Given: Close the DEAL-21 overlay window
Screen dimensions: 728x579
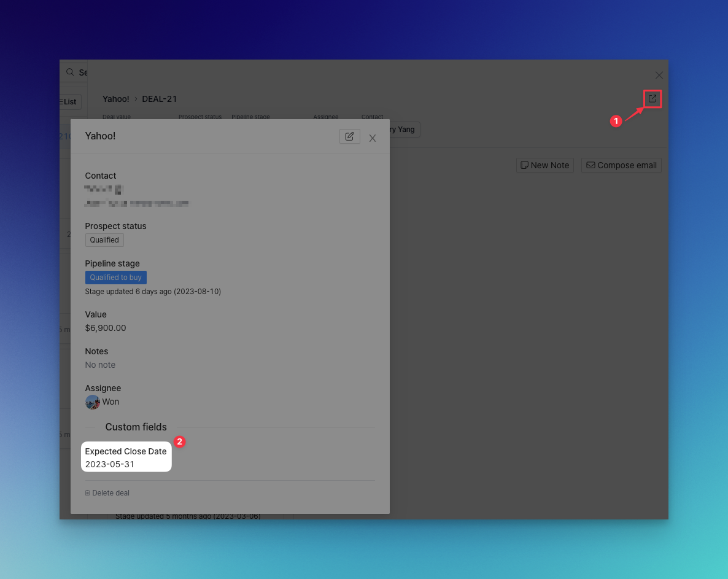Looking at the screenshot, I should (659, 76).
